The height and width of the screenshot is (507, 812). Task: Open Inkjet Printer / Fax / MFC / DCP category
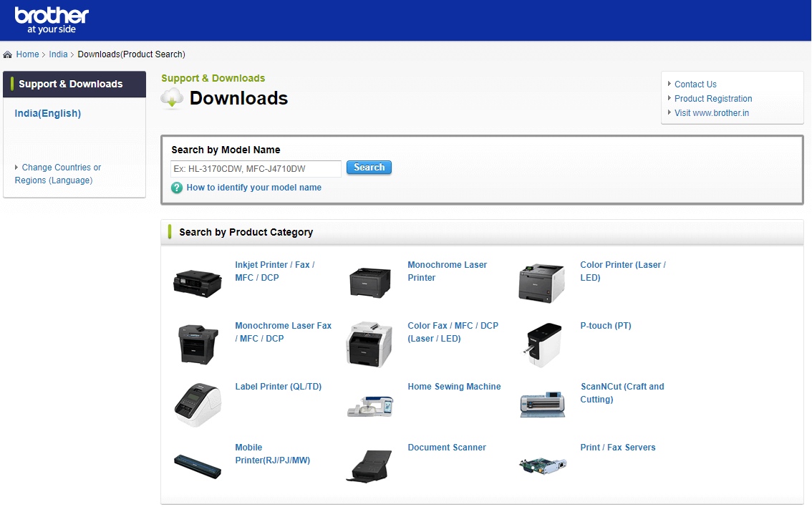(275, 271)
